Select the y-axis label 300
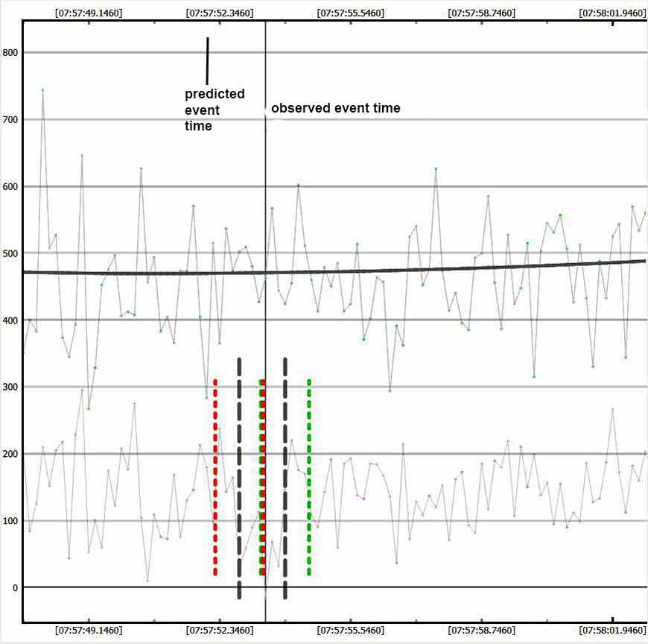Image resolution: width=648 pixels, height=644 pixels. tap(10, 387)
